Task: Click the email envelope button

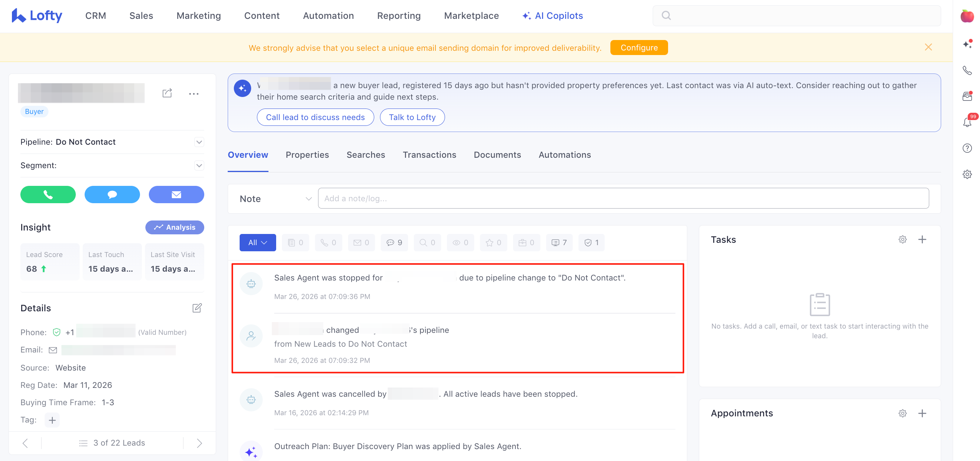Action: [x=177, y=195]
